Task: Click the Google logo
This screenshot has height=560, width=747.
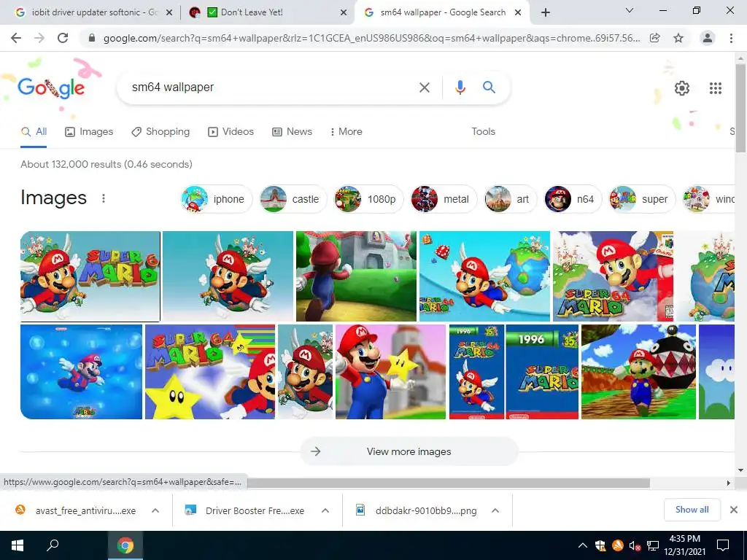Action: click(52, 87)
